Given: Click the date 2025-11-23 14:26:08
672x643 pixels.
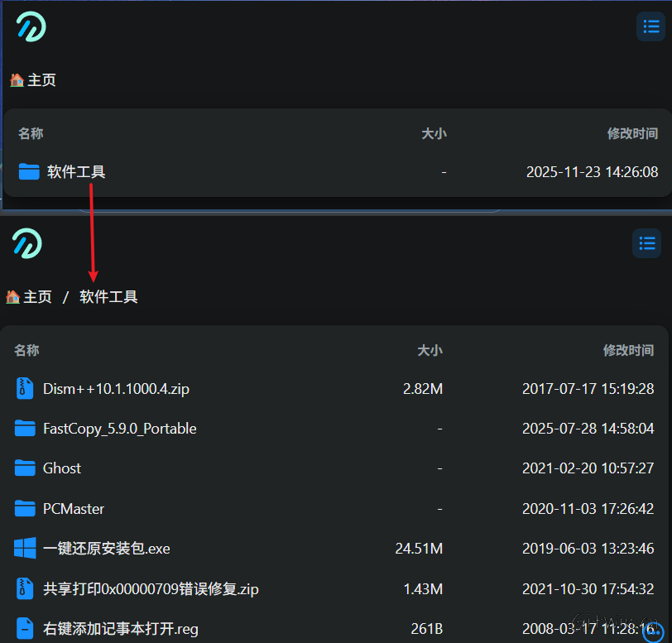Looking at the screenshot, I should click(x=593, y=172).
